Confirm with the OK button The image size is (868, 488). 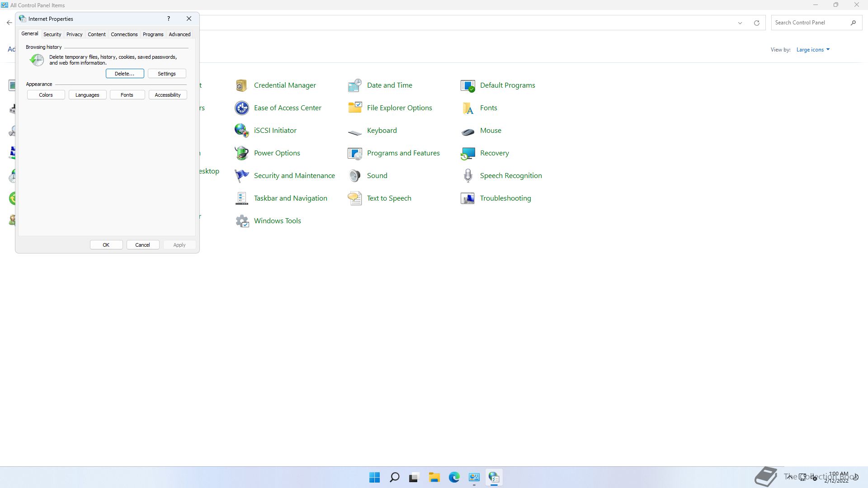[106, 245]
